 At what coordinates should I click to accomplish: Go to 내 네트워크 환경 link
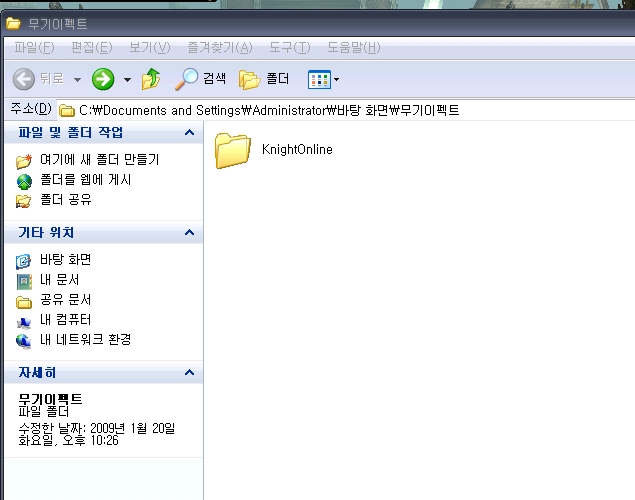pos(85,339)
